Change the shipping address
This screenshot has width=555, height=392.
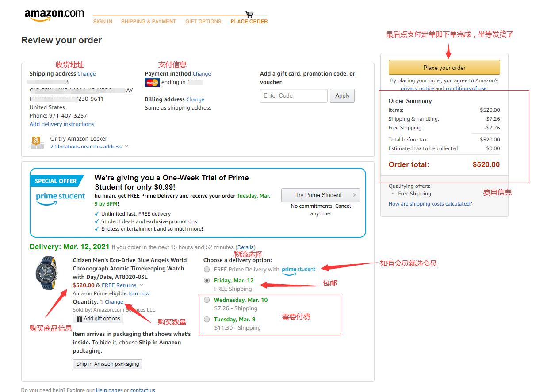coord(87,74)
